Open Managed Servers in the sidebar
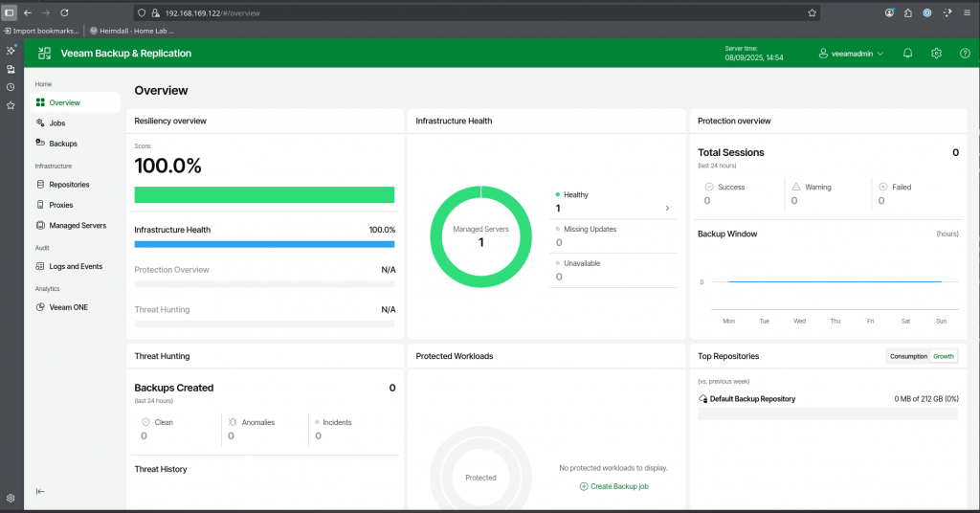This screenshot has height=513, width=980. pos(75,226)
